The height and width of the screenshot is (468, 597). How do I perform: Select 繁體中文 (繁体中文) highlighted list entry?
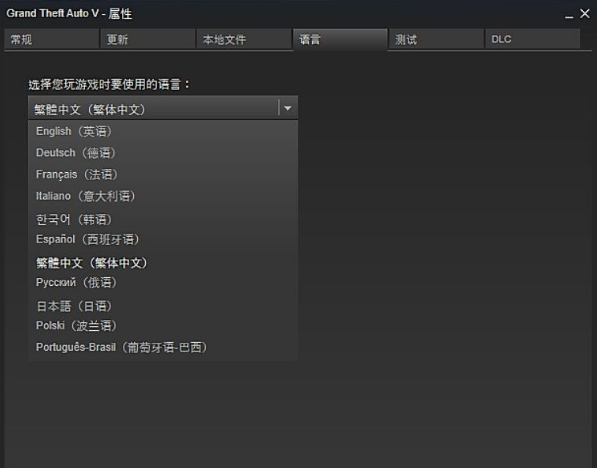point(163,262)
